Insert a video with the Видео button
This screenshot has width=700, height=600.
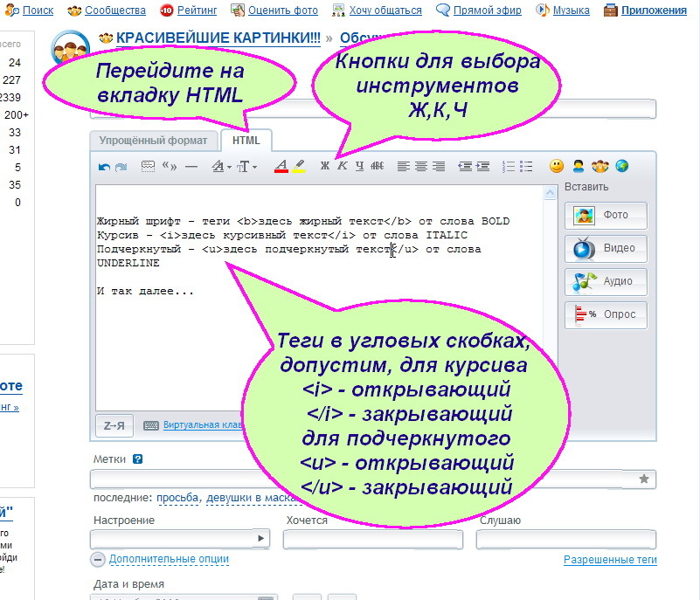pyautogui.click(x=606, y=249)
